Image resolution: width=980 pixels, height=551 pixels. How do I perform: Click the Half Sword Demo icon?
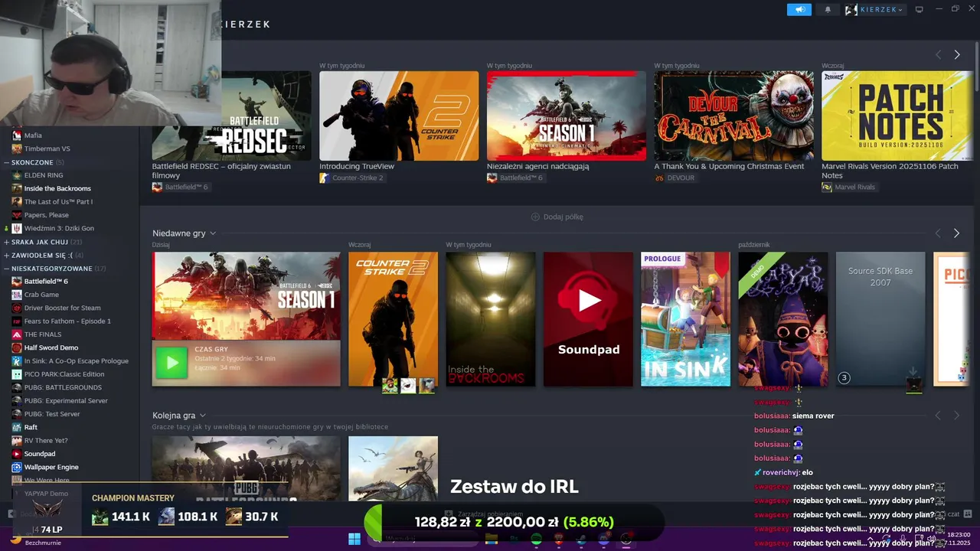pos(17,347)
